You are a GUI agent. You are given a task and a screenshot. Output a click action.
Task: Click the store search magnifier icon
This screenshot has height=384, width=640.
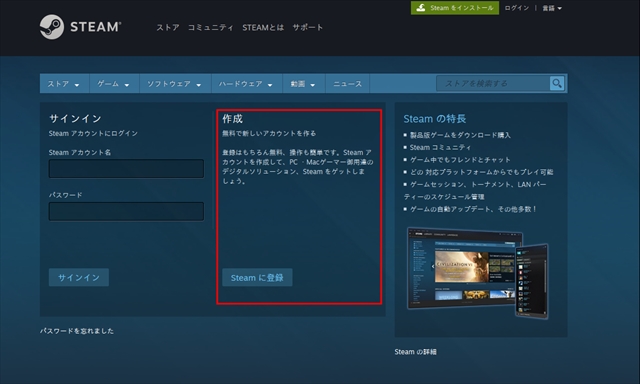click(x=557, y=84)
